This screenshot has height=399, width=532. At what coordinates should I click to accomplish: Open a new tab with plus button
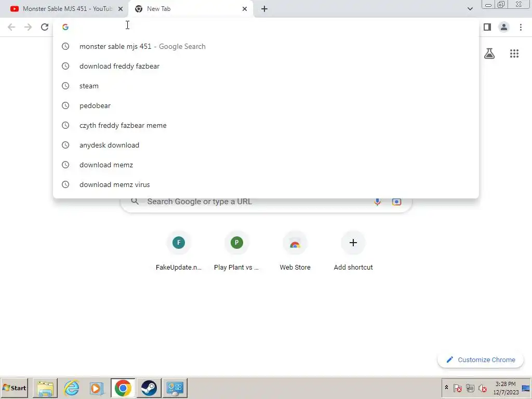pos(264,9)
